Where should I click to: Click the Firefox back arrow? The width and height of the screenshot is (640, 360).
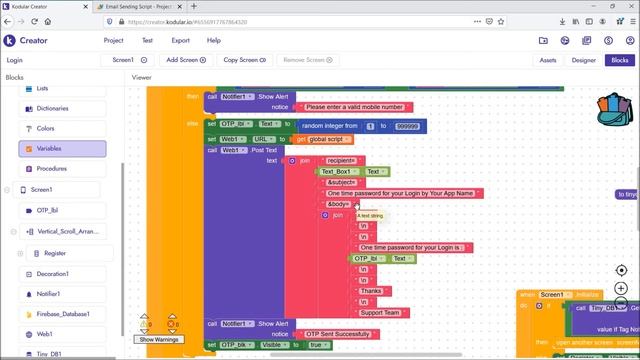[x=8, y=22]
